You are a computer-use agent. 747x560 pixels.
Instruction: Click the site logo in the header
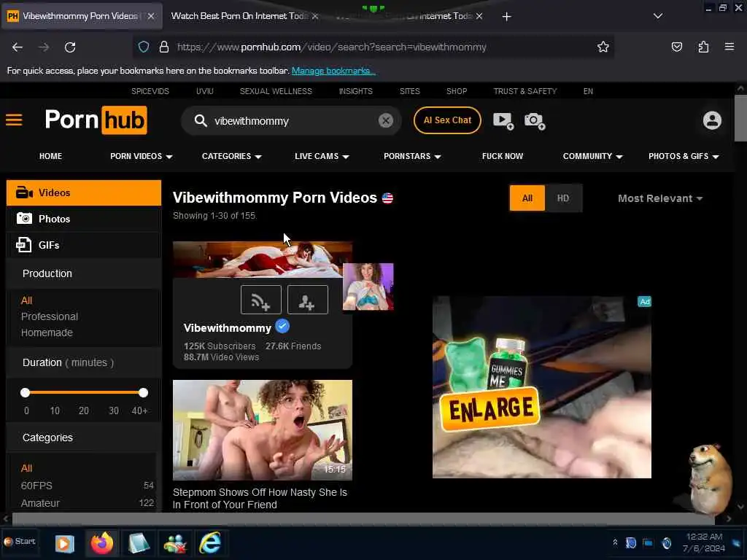tap(96, 120)
